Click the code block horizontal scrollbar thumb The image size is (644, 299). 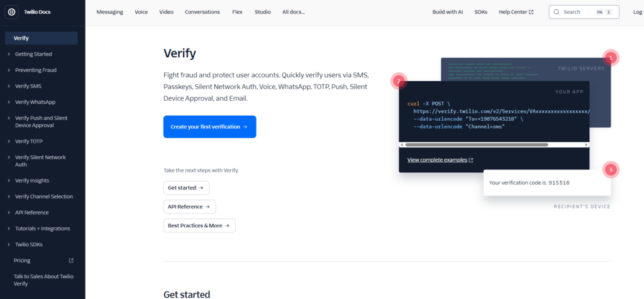[x=477, y=145]
